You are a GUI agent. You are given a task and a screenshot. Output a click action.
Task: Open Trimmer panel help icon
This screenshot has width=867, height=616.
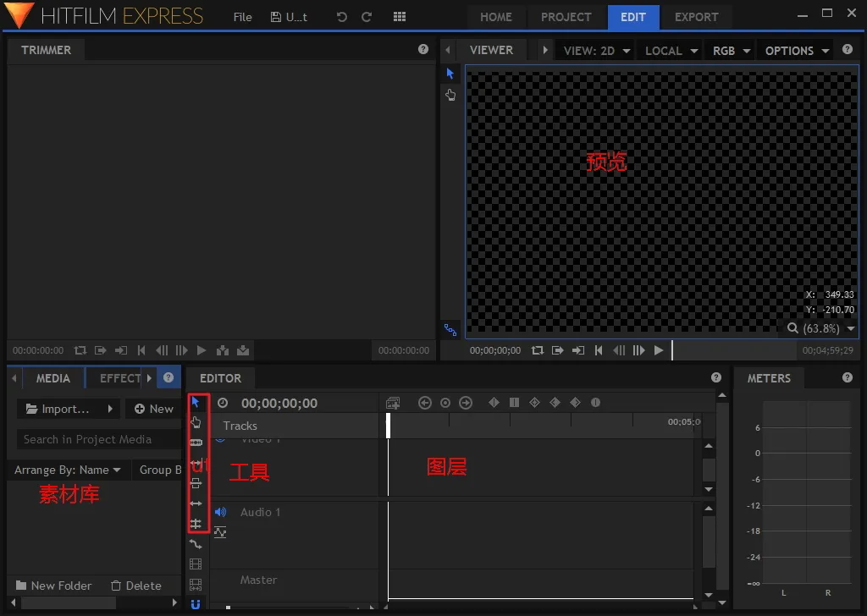pos(423,49)
